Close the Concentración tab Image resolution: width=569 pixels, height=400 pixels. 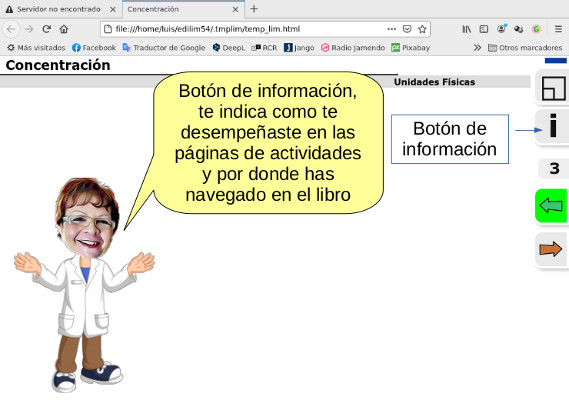pos(235,9)
